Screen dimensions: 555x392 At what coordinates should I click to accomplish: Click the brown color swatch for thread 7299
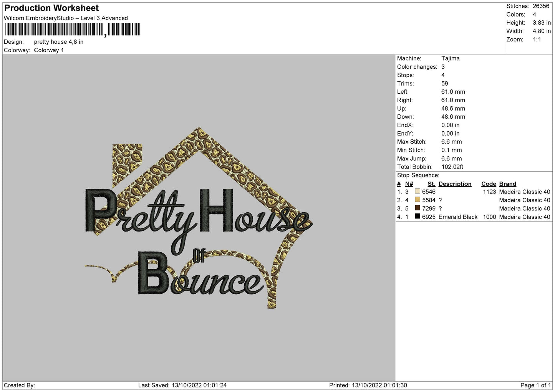pos(417,208)
